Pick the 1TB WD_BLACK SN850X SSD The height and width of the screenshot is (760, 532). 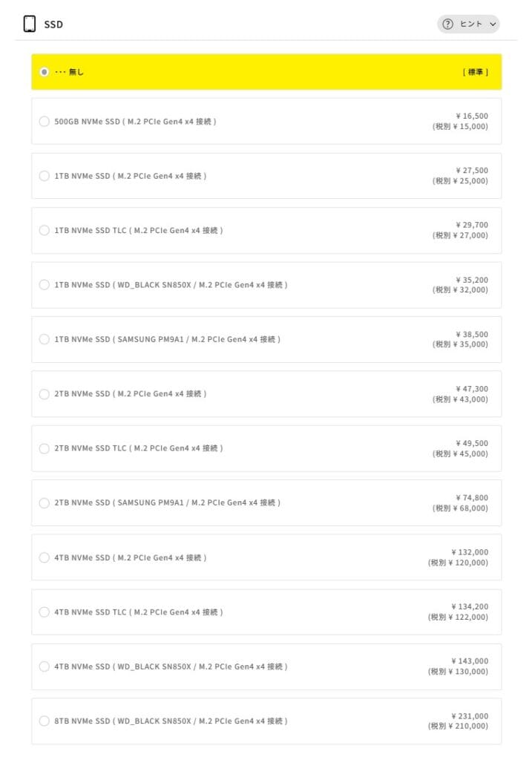point(45,285)
